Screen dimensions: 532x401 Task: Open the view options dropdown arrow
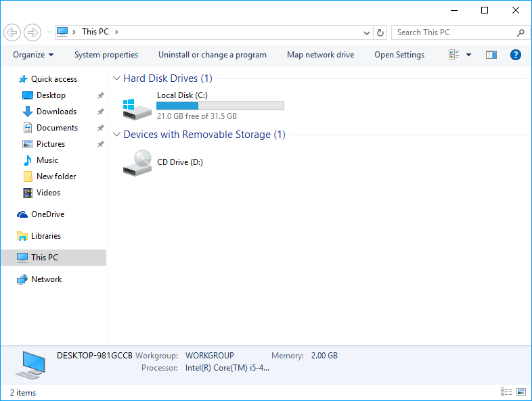[x=468, y=55]
